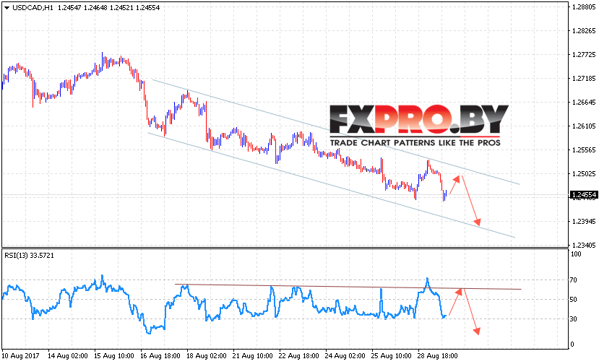The image size is (599, 364).
Task: Click the 10 Aug 2017 time axis label
Action: coord(21,356)
